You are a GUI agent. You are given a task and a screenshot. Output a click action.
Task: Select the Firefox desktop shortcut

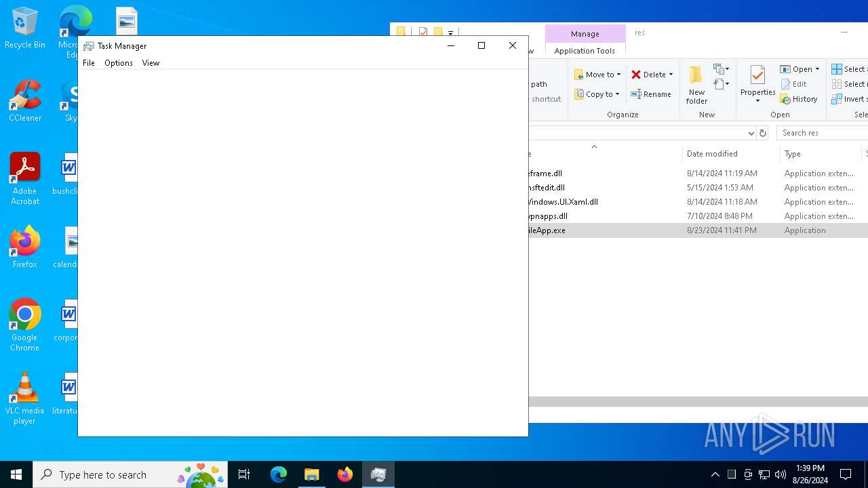(25, 247)
